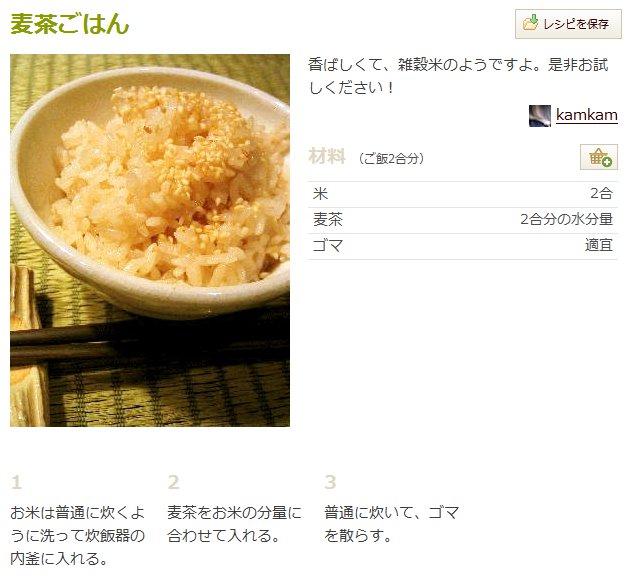Click step 2 barley tea instruction text
The image size is (630, 588).
pyautogui.click(x=234, y=524)
